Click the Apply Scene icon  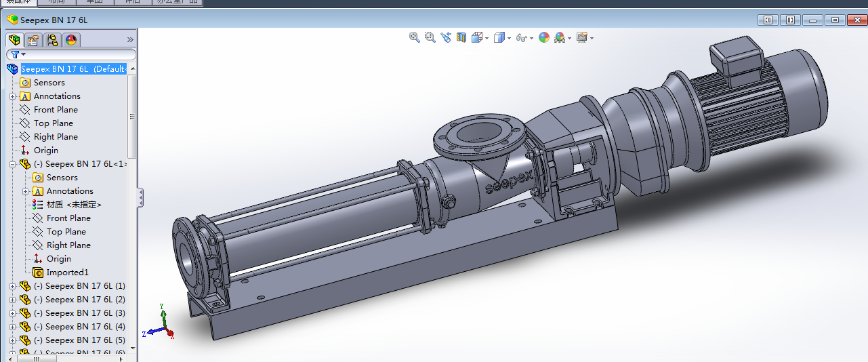click(x=560, y=37)
